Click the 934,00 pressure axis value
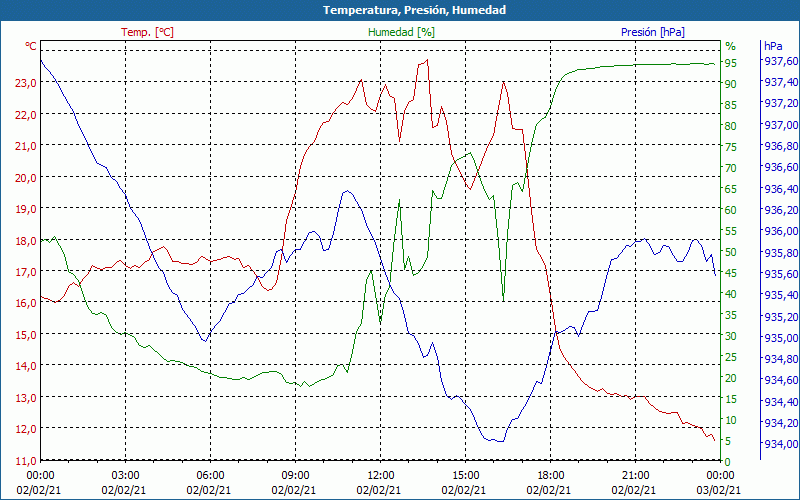Screen dimensions: 800x500 (781, 444)
